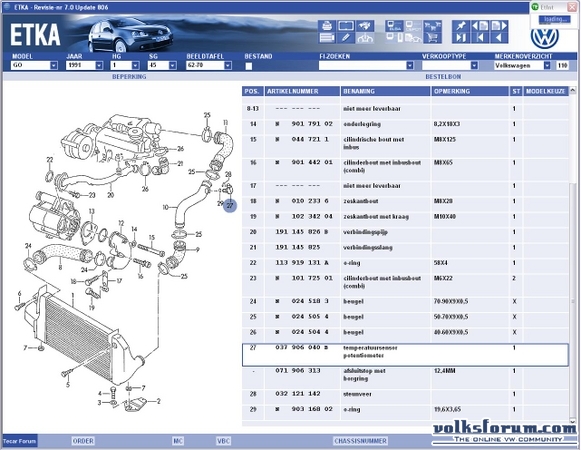This screenshot has height=450, width=581.
Task: Toggle the BESTAND checkbox
Action: [249, 66]
